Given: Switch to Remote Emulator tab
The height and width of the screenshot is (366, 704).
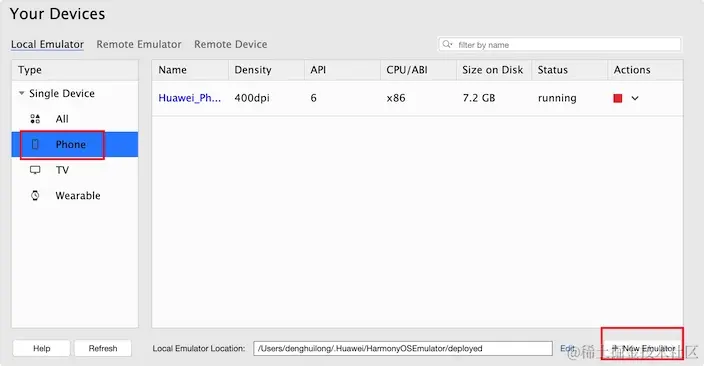Looking at the screenshot, I should [x=139, y=44].
